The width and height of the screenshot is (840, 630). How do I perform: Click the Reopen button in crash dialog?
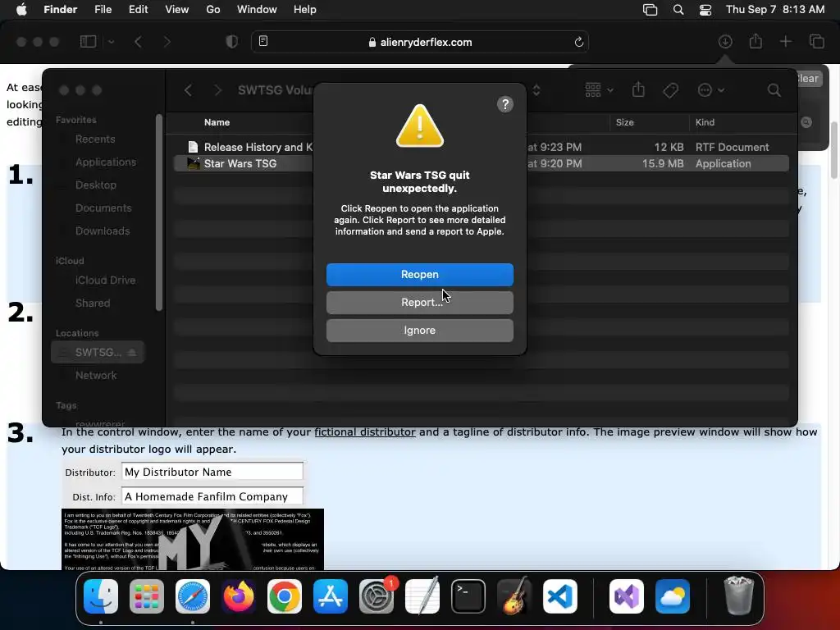[x=419, y=274]
